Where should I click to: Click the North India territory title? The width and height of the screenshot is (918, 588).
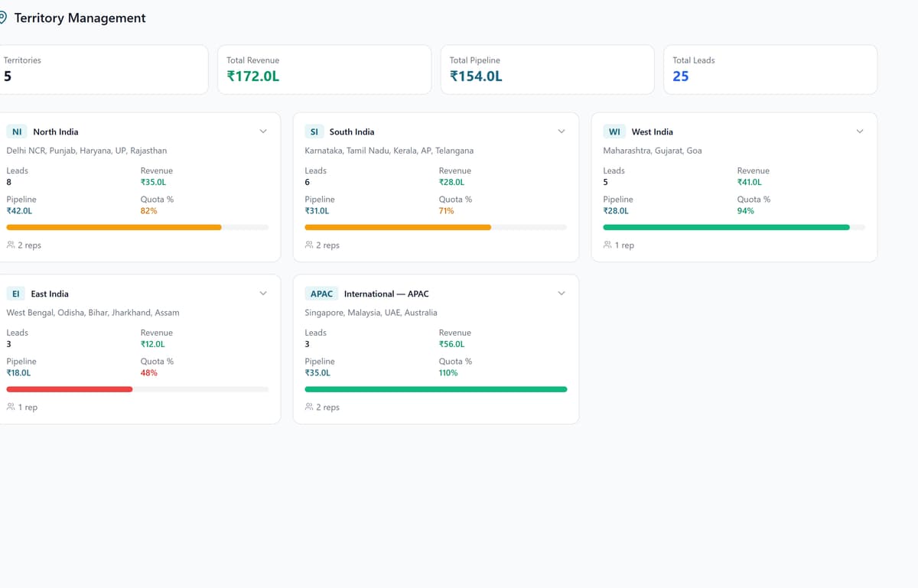[x=56, y=132]
